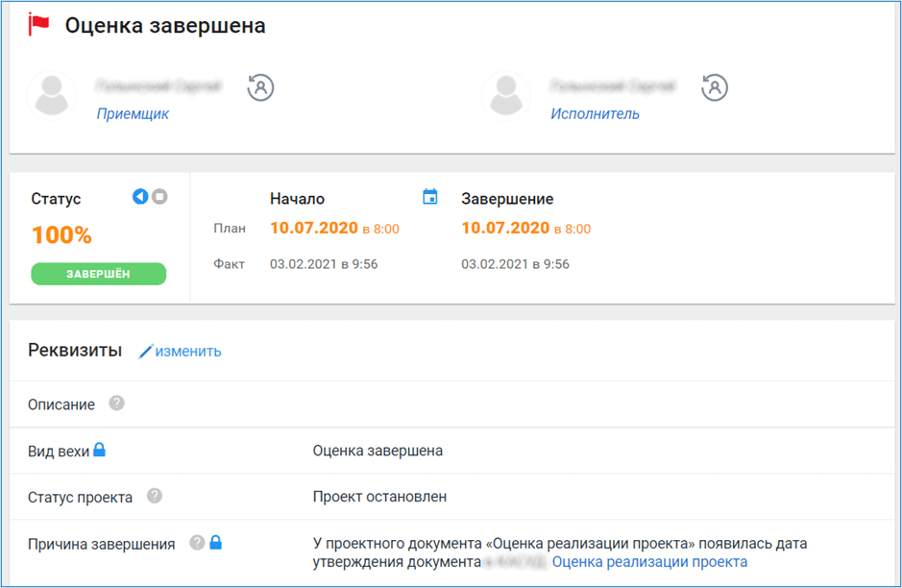Click the Исполнитель avatar picture
The height and width of the screenshot is (588, 902).
(x=505, y=94)
